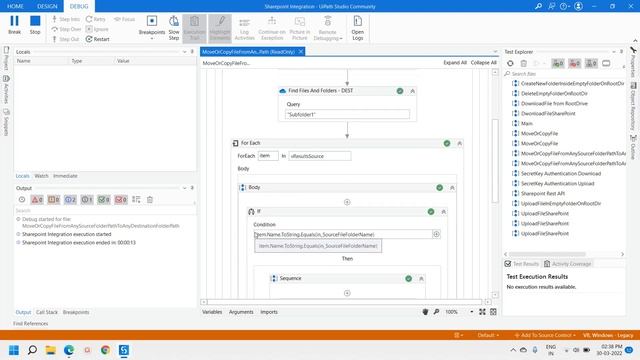Open the Watch panel tab
This screenshot has height=360, width=640.
(41, 176)
